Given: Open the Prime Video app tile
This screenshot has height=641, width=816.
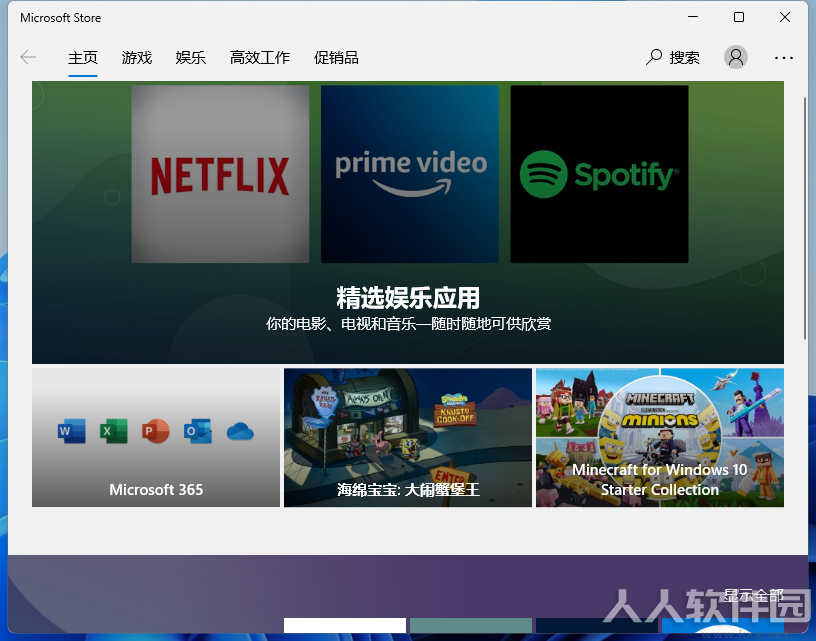Looking at the screenshot, I should [410, 174].
